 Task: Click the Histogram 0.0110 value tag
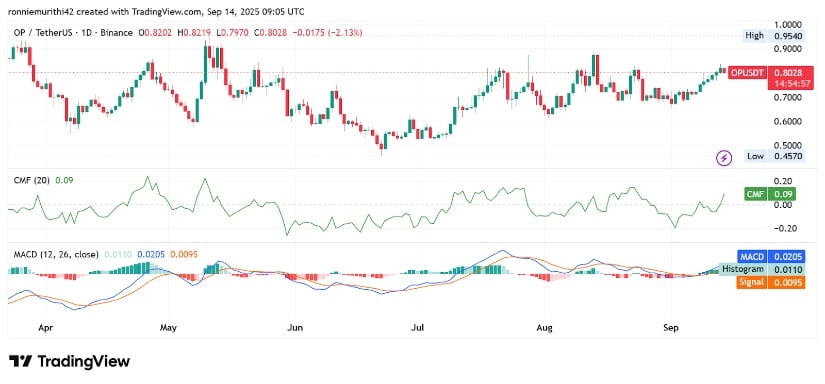tap(762, 269)
